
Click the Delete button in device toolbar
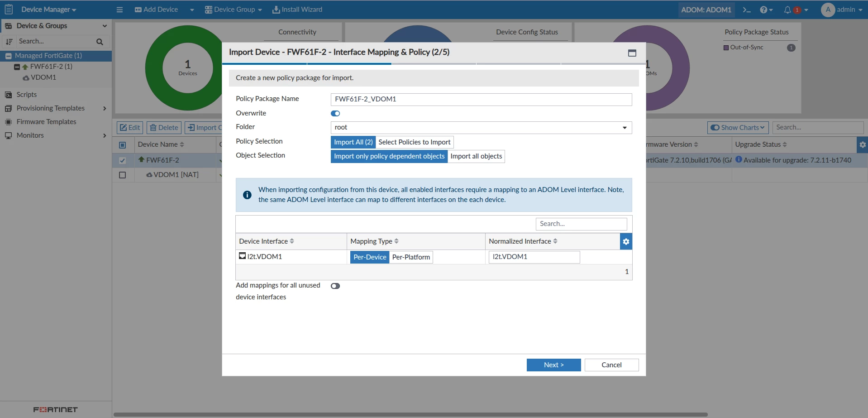click(164, 128)
